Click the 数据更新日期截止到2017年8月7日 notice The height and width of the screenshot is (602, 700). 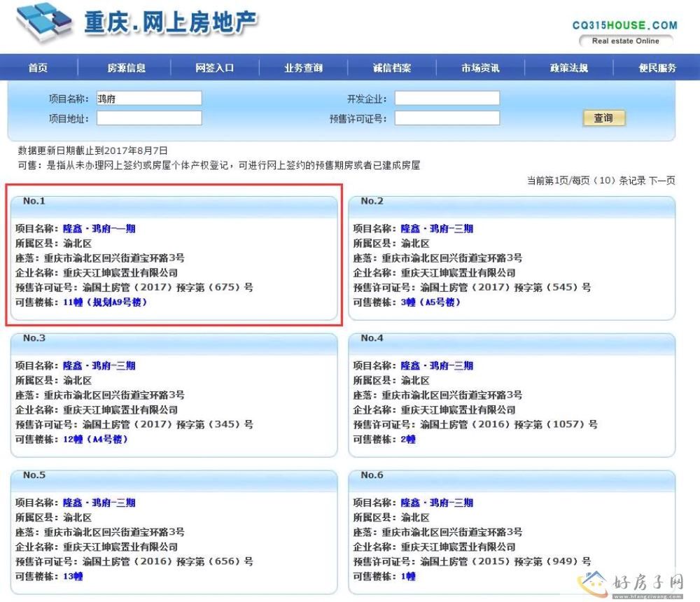93,150
